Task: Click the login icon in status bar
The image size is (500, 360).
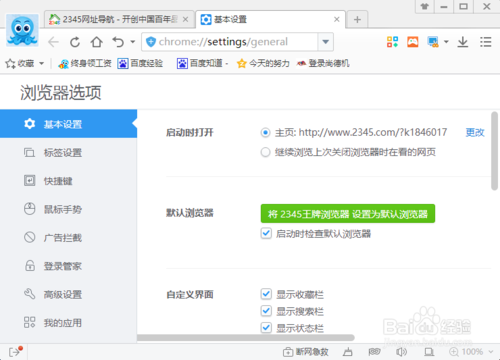Action: coord(16,351)
